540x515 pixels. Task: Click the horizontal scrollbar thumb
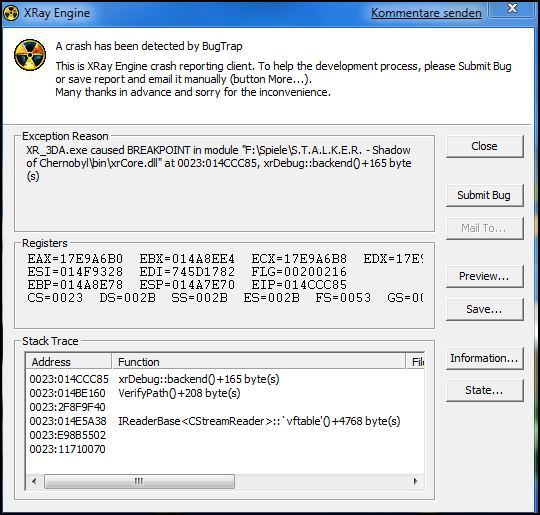click(x=139, y=481)
